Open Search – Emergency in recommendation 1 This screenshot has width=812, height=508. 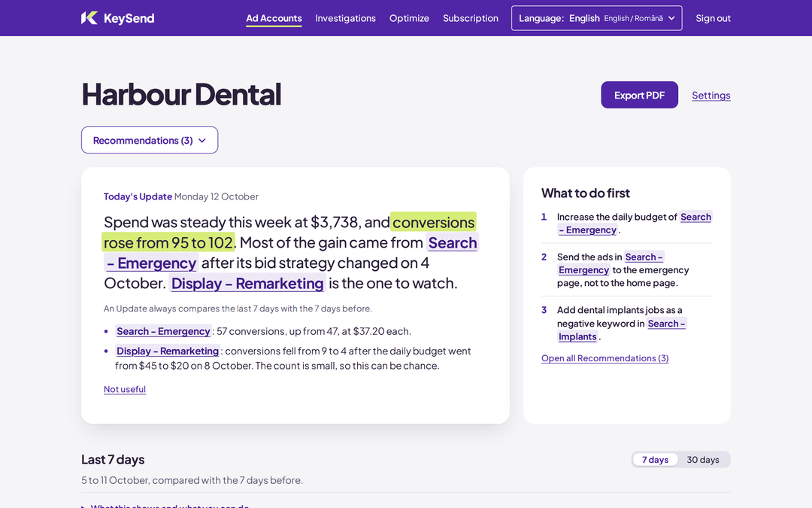coord(695,217)
